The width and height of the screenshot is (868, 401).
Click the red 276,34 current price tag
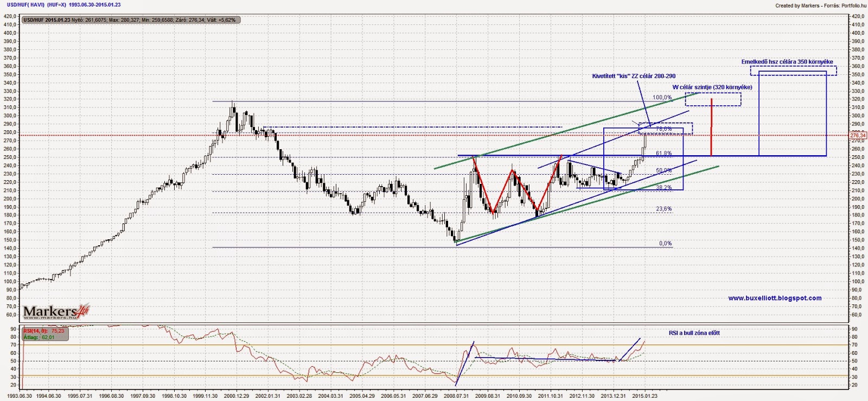click(857, 135)
